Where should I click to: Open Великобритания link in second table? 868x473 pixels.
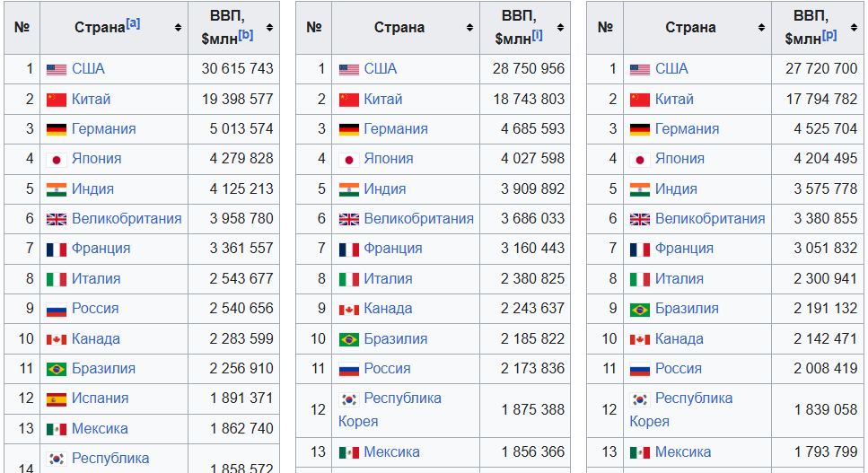[418, 218]
